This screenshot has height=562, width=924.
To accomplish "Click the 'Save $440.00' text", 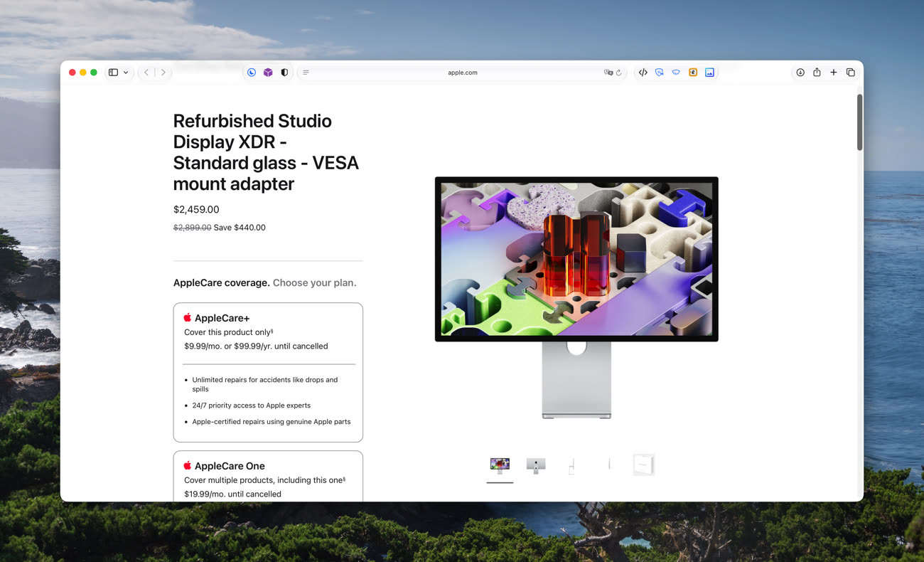I will (x=240, y=228).
